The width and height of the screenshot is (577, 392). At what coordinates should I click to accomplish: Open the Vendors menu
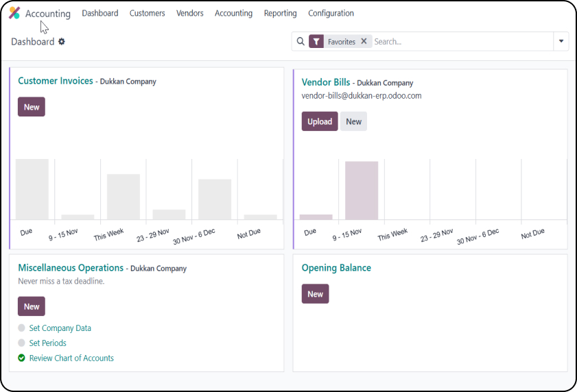(x=189, y=13)
